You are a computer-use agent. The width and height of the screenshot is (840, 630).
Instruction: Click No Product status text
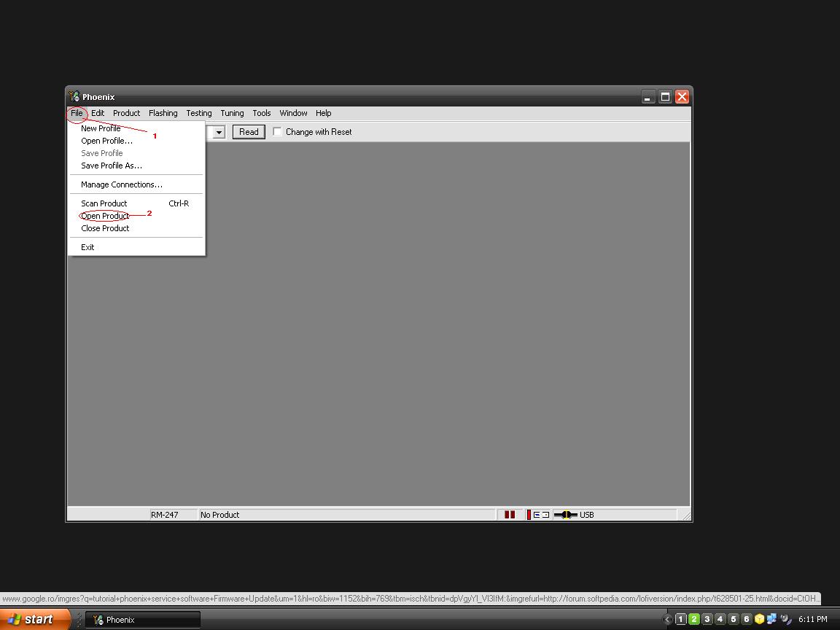tap(219, 515)
